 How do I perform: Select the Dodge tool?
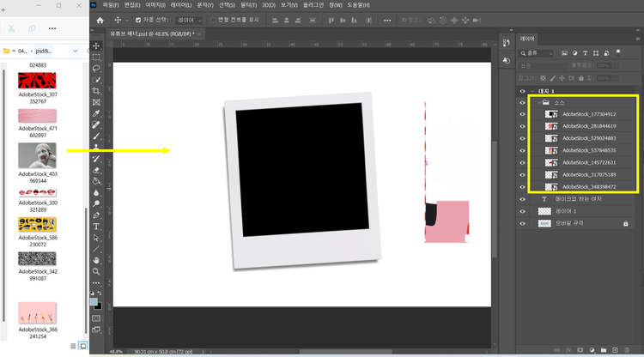pos(96,204)
